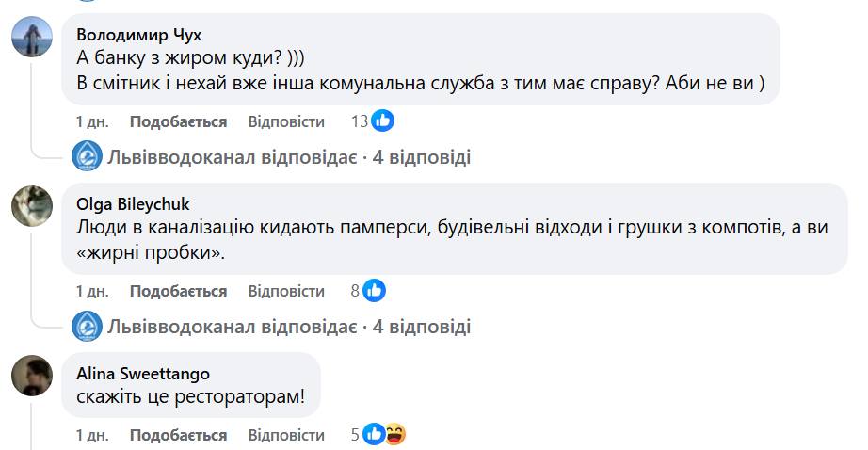Reply to Olga Bileychuk's comment via Відповісти

pyautogui.click(x=286, y=291)
